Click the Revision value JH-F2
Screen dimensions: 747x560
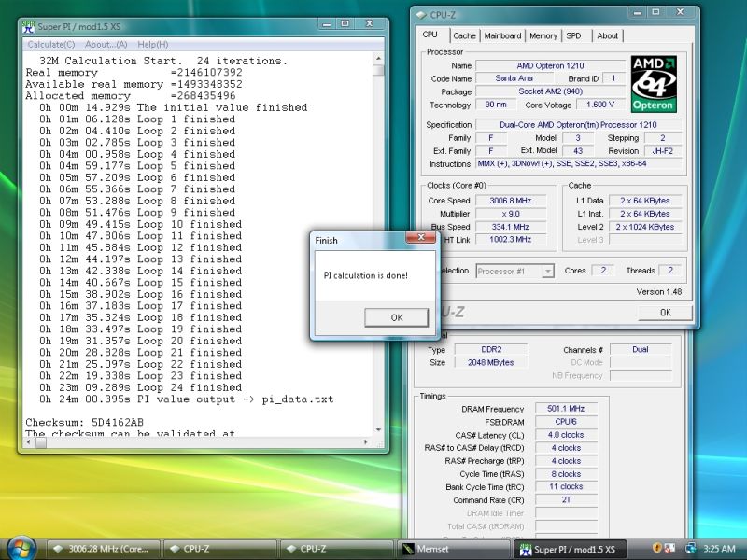click(x=662, y=151)
